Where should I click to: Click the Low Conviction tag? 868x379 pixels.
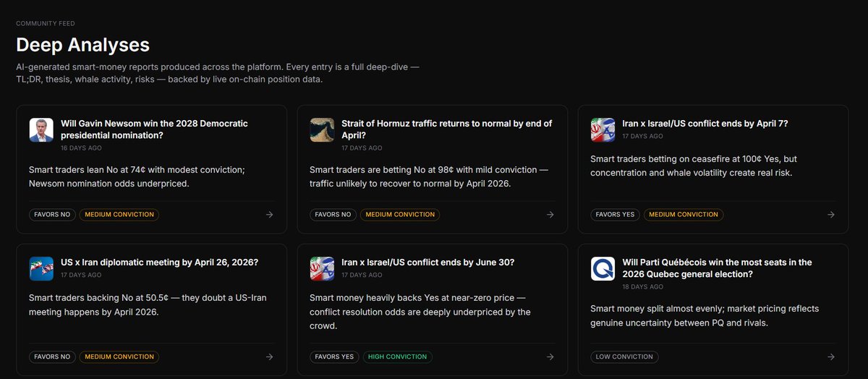[x=624, y=357]
